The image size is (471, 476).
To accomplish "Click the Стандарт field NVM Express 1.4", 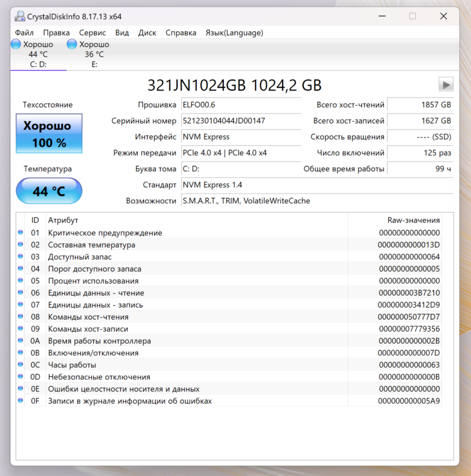I will pos(318,185).
